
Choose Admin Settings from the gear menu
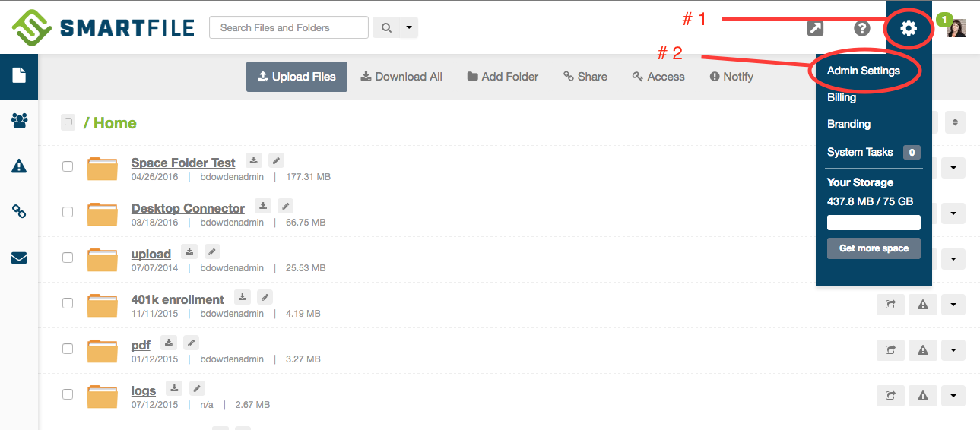coord(863,71)
